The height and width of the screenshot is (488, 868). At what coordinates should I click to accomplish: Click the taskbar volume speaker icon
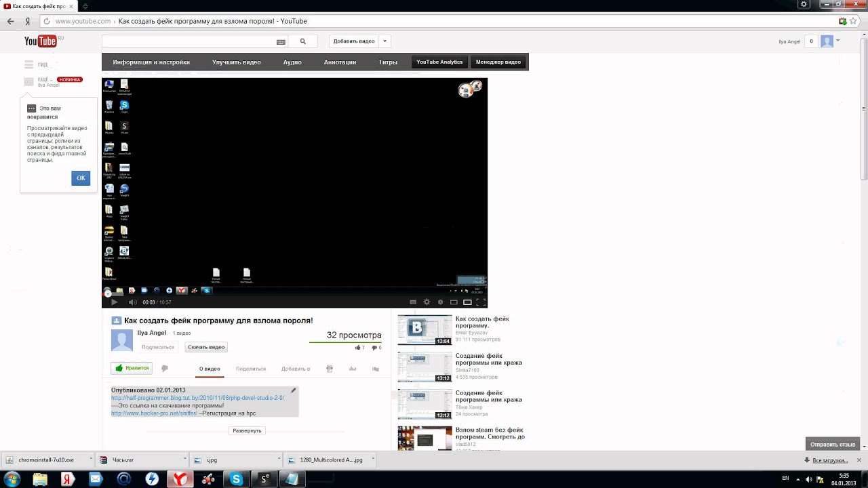[x=808, y=479]
